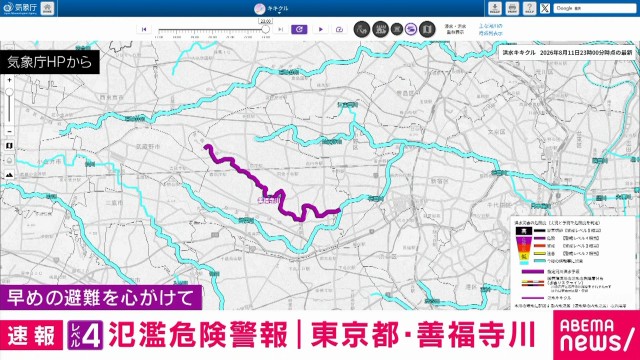Click the 23:00 time tooltip above slider
Screen dimensions: 640x360
(x=266, y=21)
